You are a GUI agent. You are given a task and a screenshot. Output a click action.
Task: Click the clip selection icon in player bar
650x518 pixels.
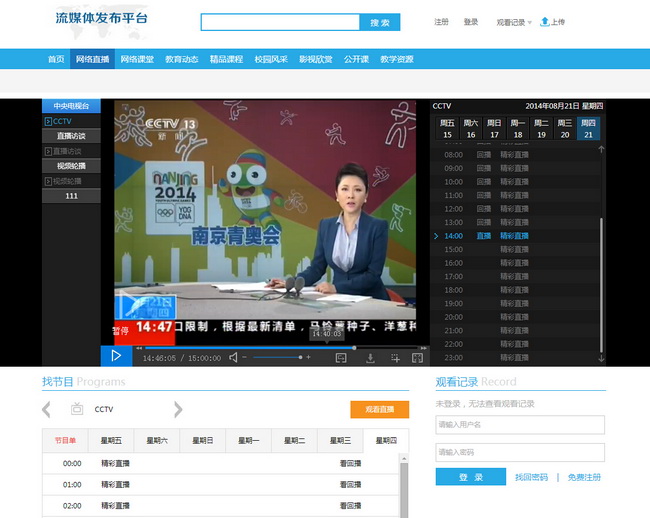point(395,358)
